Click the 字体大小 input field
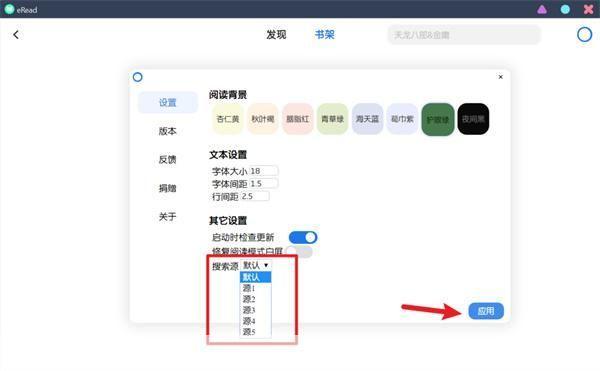 (264, 171)
